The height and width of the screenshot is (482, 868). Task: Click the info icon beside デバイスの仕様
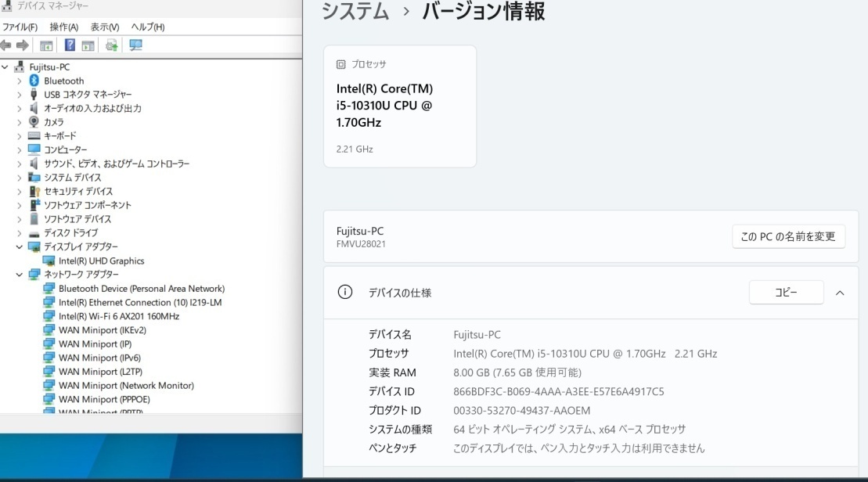344,293
